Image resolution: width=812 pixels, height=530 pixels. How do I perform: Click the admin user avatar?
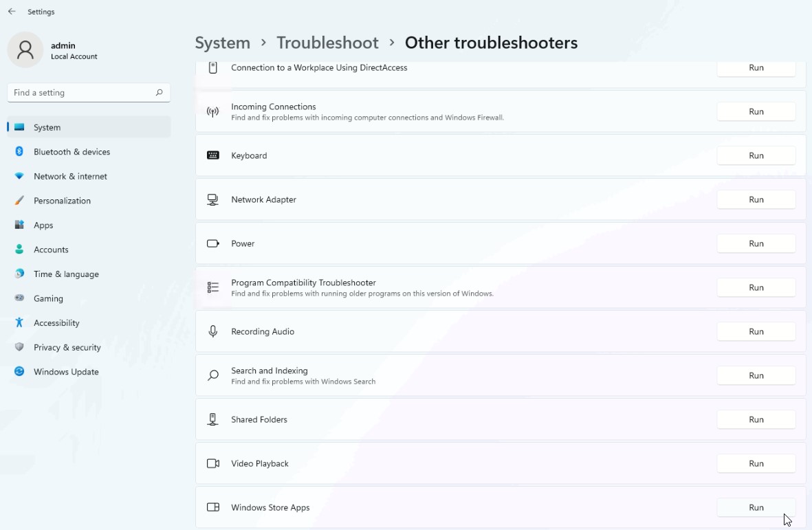[x=25, y=49]
